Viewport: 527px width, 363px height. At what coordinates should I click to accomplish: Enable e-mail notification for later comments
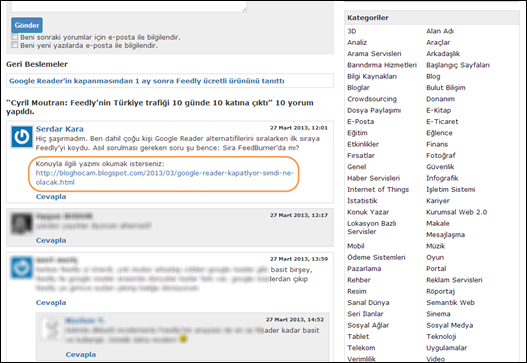[14, 37]
